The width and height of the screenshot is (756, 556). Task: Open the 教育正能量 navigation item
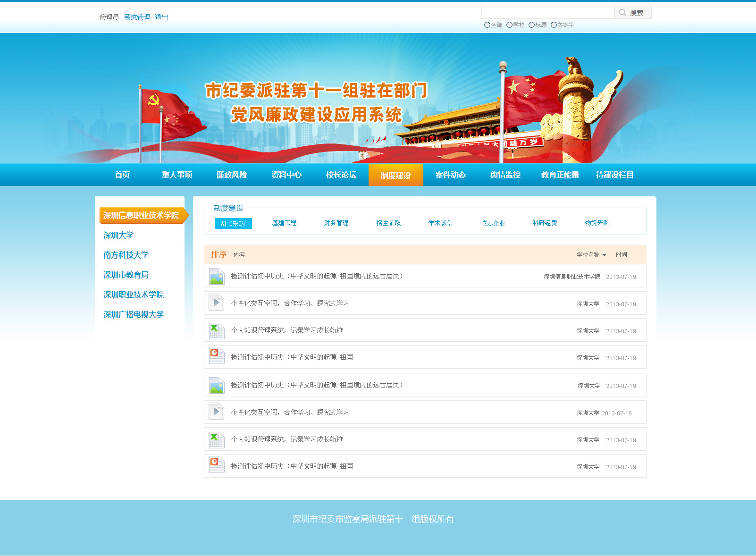pos(560,175)
